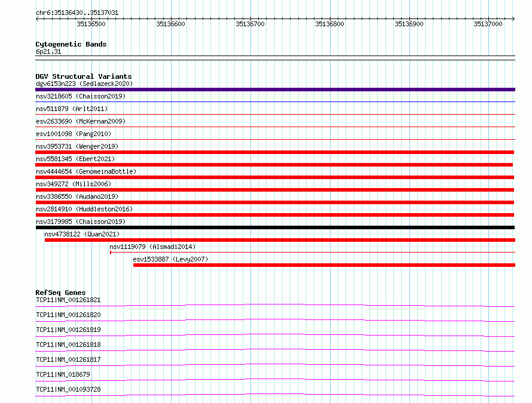The image size is (532, 403).
Task: Click the esv2633690 (McKernan2009) variant label
Action: pyautogui.click(x=81, y=121)
